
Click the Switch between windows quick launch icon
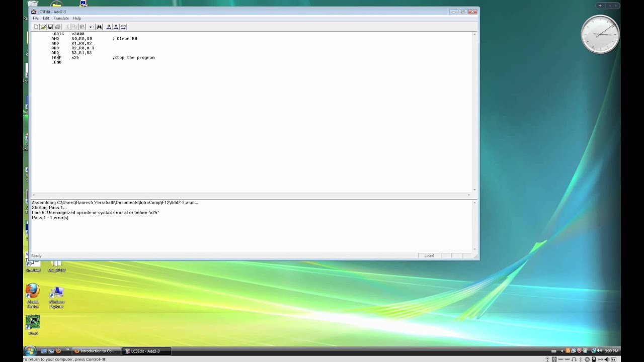click(51, 351)
